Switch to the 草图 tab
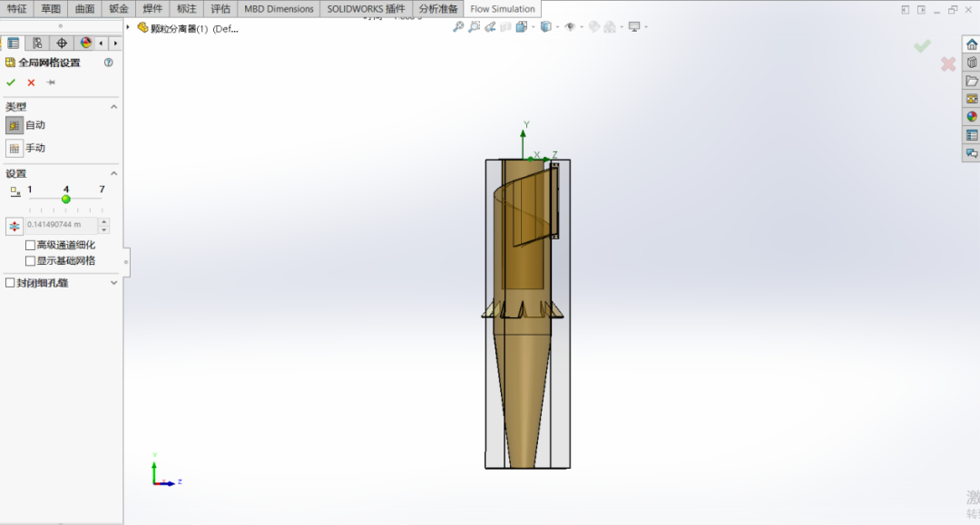The width and height of the screenshot is (980, 525). pos(51,9)
